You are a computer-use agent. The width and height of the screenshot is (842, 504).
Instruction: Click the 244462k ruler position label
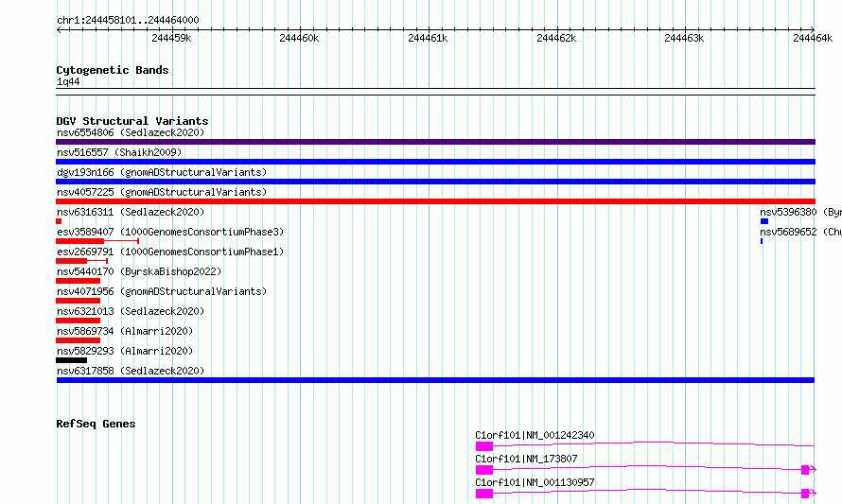click(556, 38)
